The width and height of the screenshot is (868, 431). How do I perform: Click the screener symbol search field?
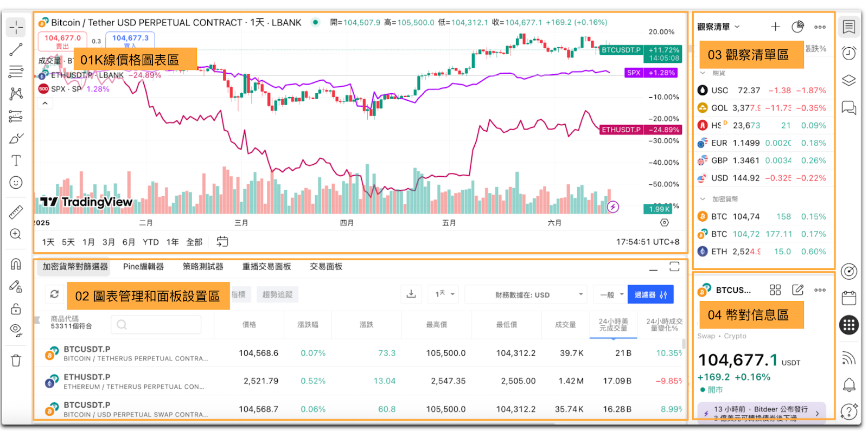156,325
